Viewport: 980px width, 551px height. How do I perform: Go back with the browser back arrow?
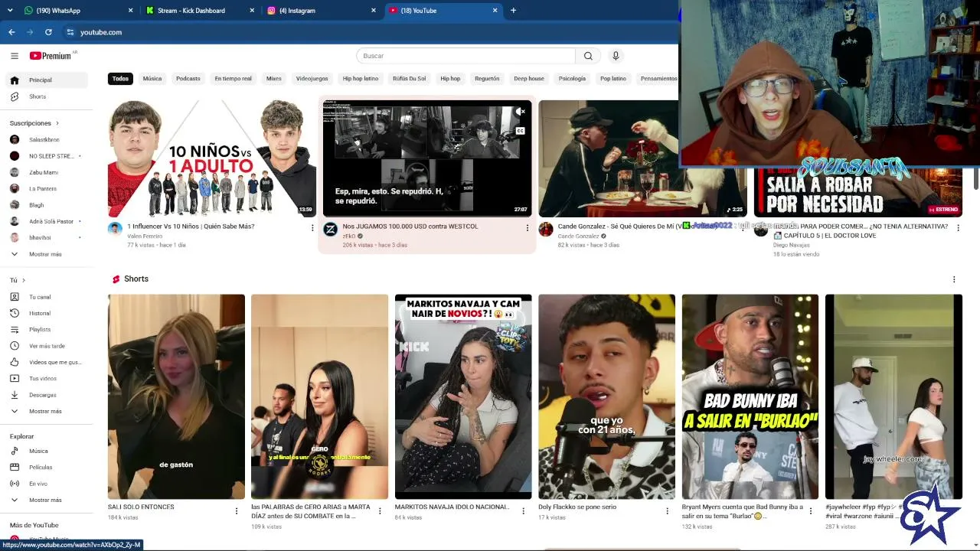11,32
